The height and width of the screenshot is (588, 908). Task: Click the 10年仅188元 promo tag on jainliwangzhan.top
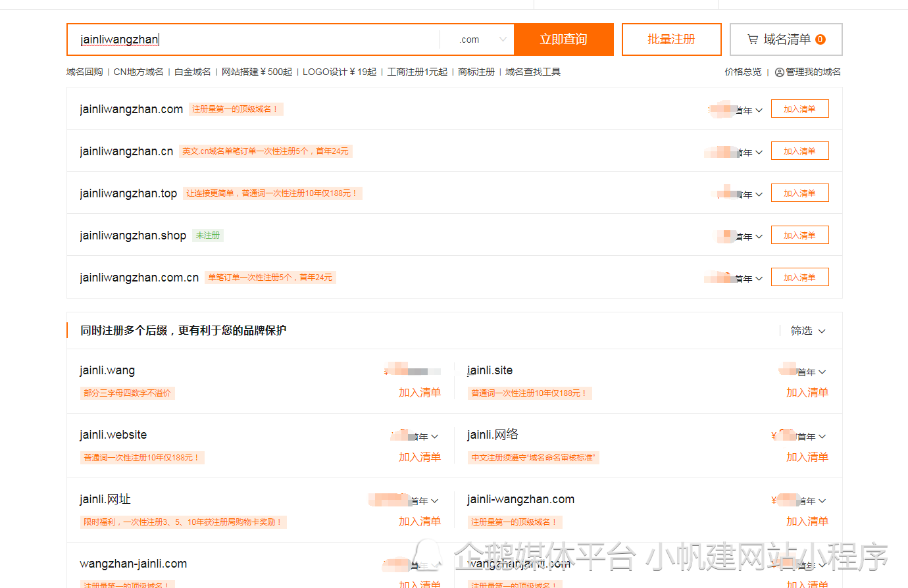272,193
